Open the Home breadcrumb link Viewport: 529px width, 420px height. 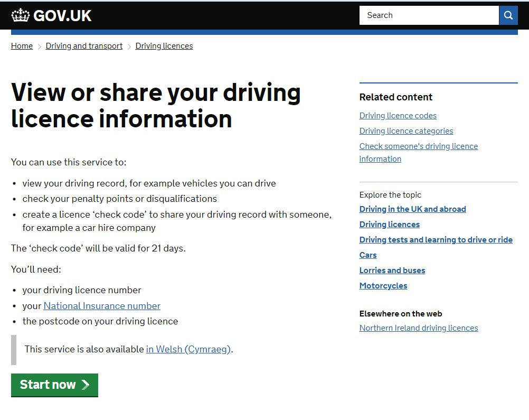22,46
